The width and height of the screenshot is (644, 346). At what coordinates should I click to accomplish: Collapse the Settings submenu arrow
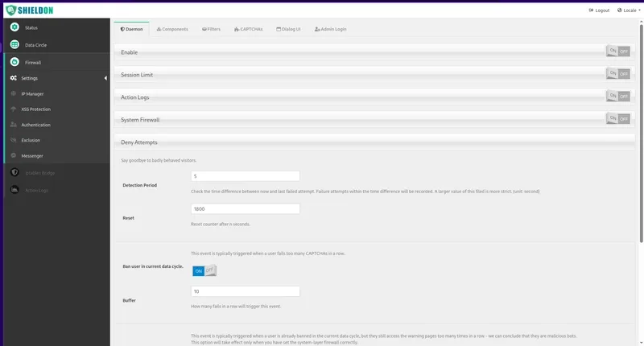(105, 78)
